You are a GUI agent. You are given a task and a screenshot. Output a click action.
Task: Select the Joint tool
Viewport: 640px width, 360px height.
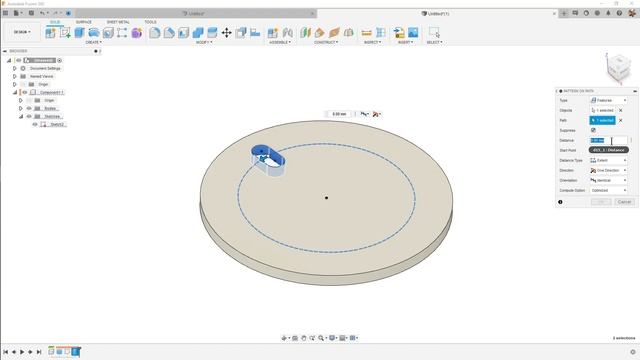(x=287, y=33)
